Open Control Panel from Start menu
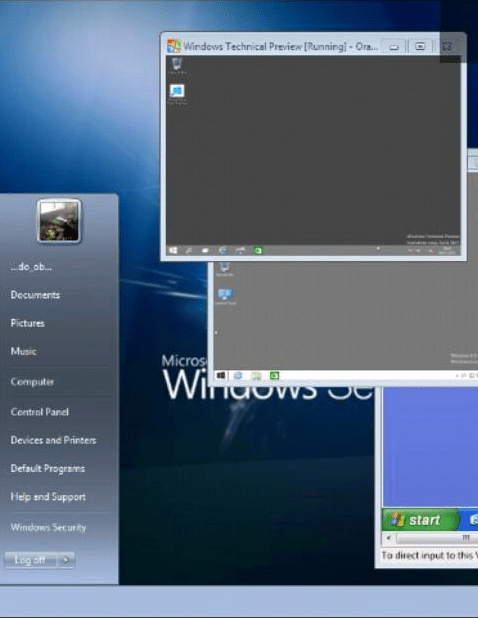This screenshot has width=478, height=618. [39, 412]
